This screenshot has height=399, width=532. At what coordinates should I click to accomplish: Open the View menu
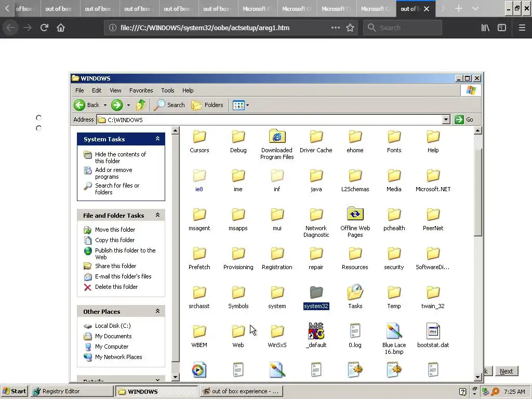(115, 90)
